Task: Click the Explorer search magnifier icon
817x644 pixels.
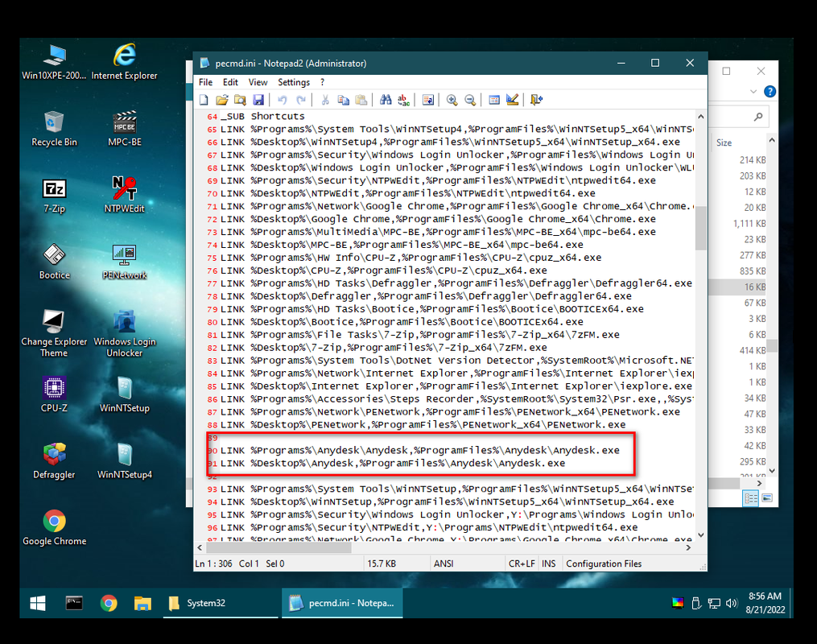Action: tap(758, 117)
